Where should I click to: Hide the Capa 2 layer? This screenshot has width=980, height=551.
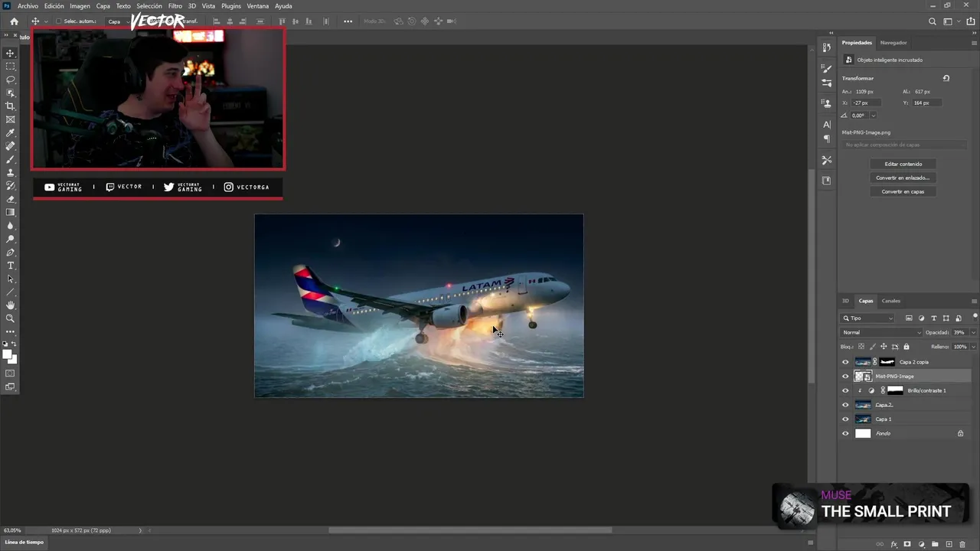845,405
